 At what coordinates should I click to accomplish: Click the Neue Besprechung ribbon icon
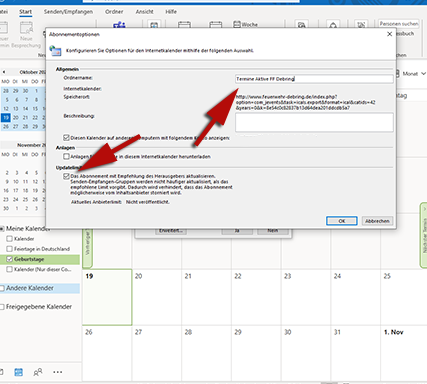27,34
